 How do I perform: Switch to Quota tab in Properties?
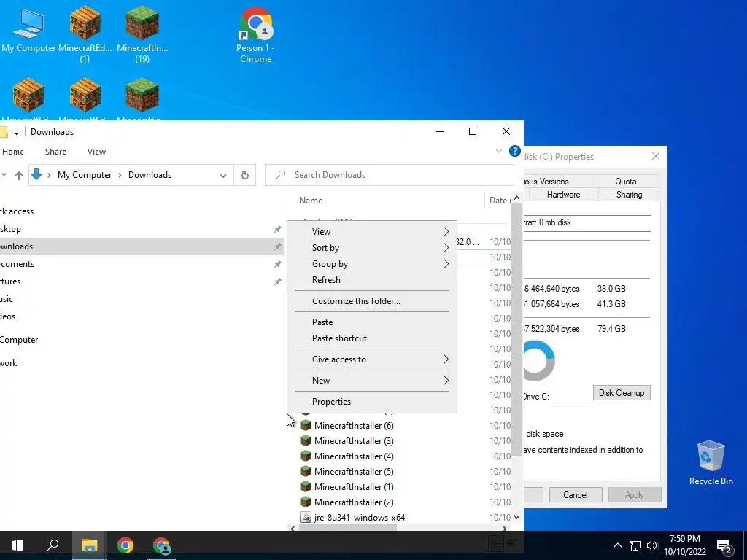tap(625, 182)
